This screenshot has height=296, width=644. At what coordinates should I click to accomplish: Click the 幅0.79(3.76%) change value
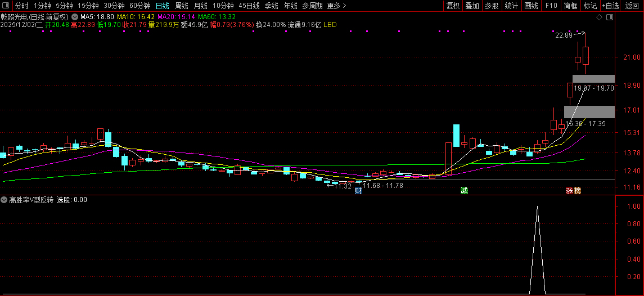(232, 25)
